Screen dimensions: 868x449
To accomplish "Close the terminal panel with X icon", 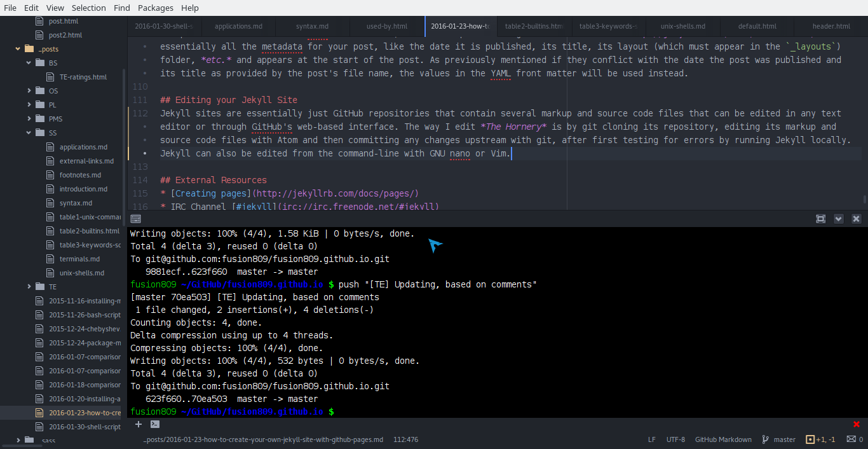I will (x=856, y=219).
